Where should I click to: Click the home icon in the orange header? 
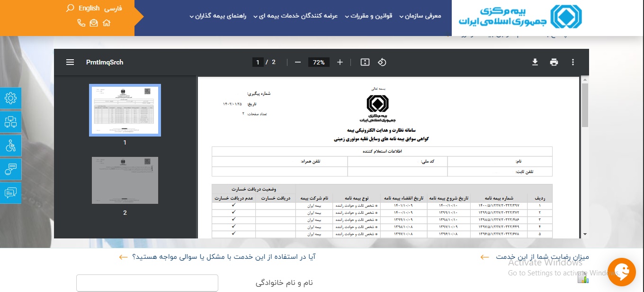click(107, 22)
